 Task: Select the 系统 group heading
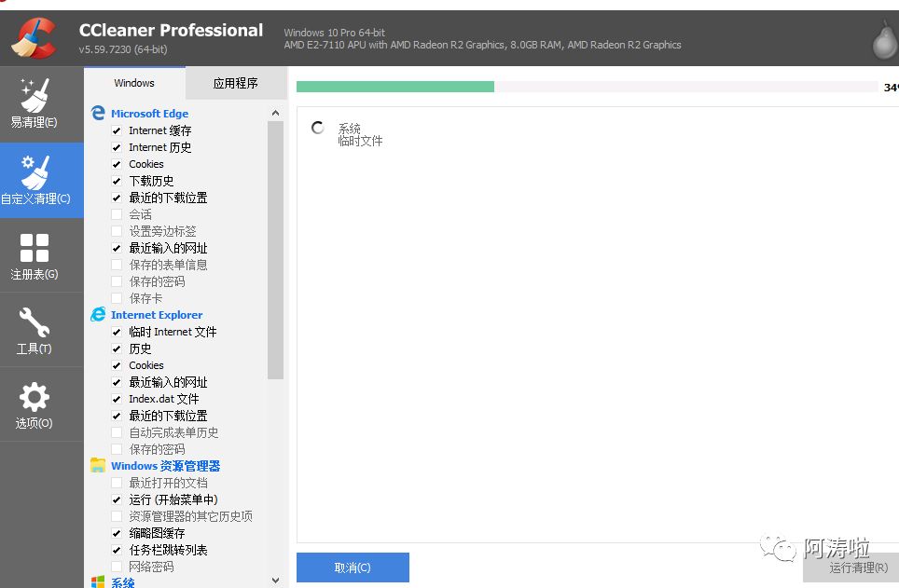pos(123,582)
